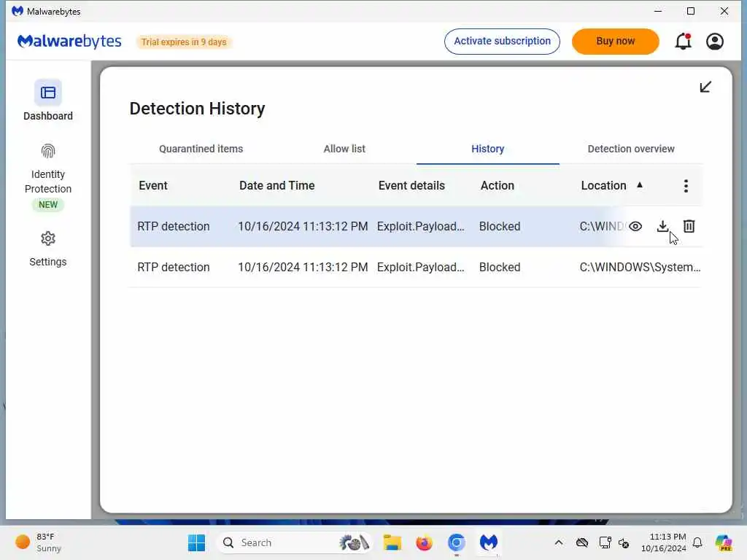This screenshot has width=747, height=560.
Task: Open the Dashboard sidebar icon
Action: pos(47,93)
